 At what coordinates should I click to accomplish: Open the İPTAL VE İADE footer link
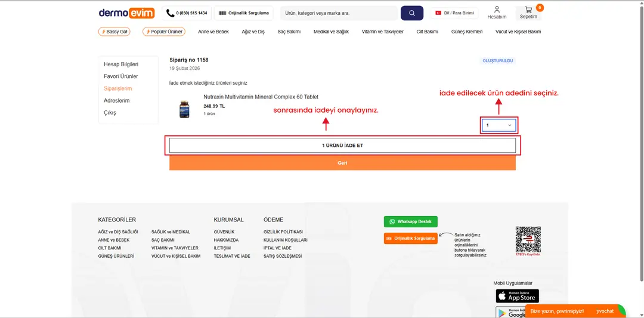click(277, 248)
